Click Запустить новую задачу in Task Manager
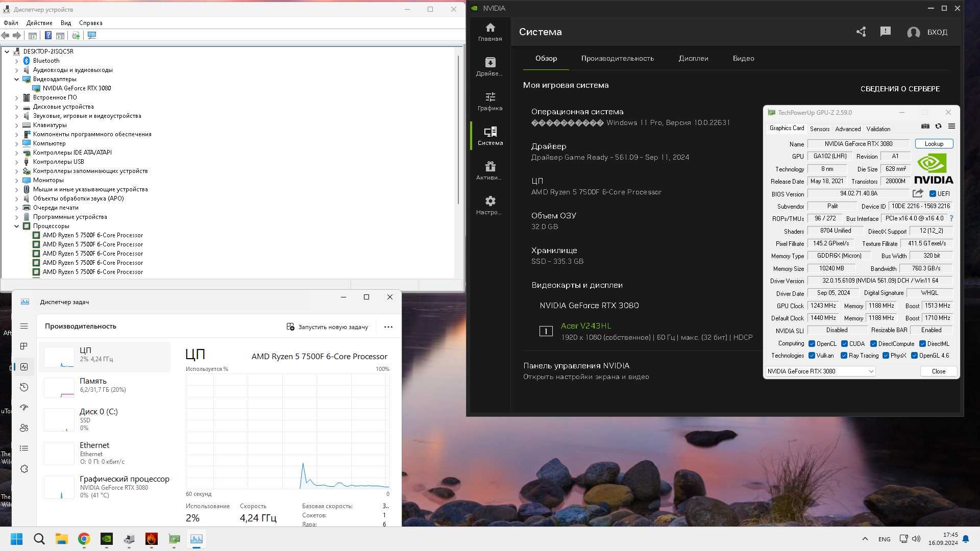The height and width of the screenshot is (551, 980). (x=327, y=327)
